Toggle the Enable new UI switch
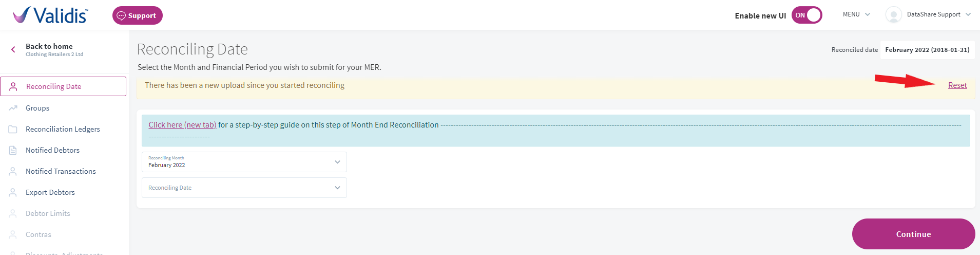 [807, 15]
